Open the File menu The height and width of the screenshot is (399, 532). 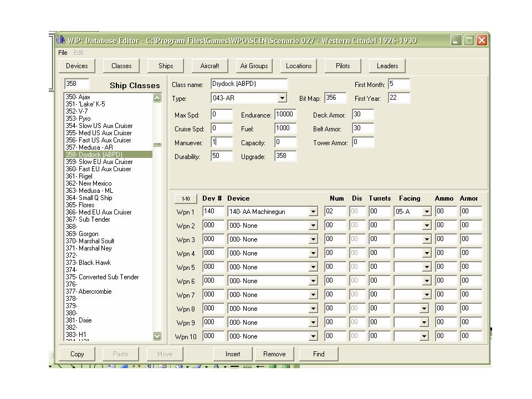click(x=63, y=53)
